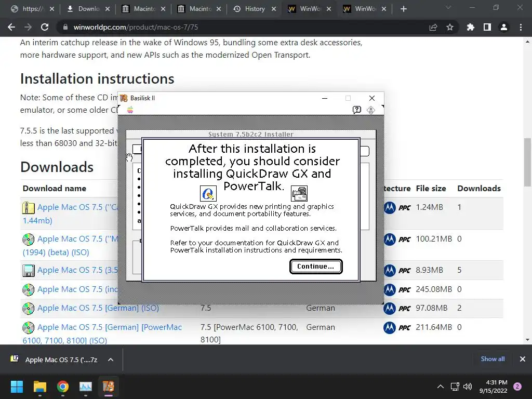Click the floppy disk icon for 7.5 (3.5
The image size is (532, 399).
pyautogui.click(x=28, y=270)
